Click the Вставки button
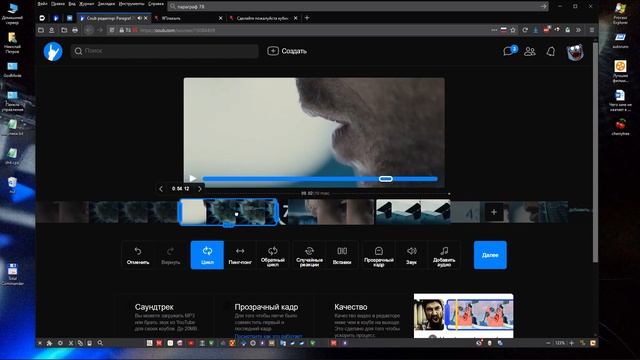The image size is (640, 360). click(x=342, y=255)
